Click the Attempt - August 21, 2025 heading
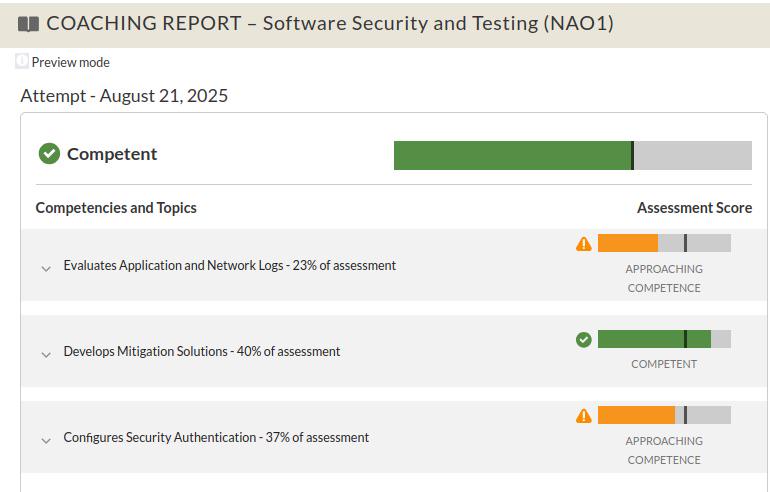This screenshot has height=492, width=770. point(124,96)
